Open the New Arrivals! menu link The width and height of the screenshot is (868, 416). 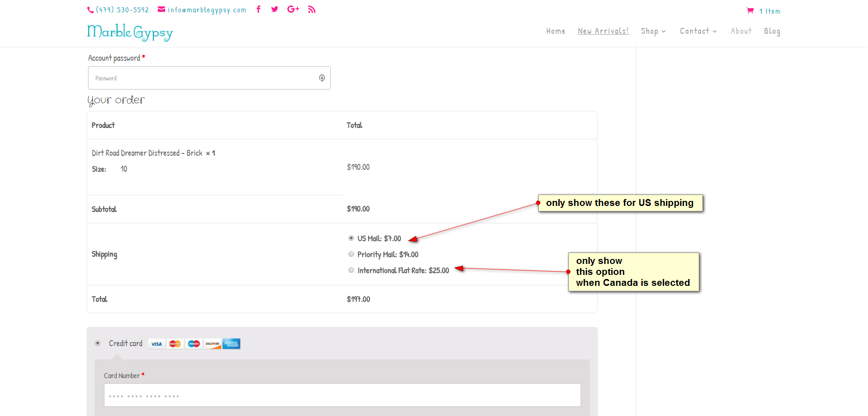click(x=603, y=31)
